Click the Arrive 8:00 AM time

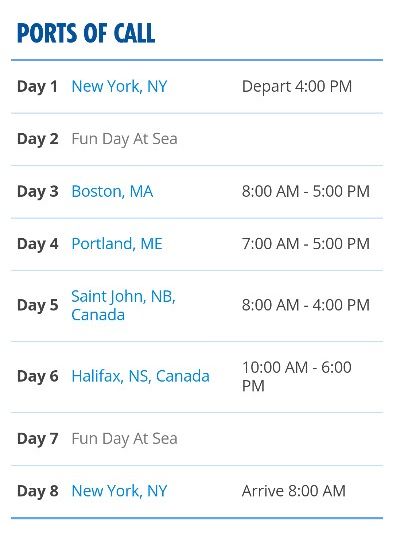(x=294, y=491)
